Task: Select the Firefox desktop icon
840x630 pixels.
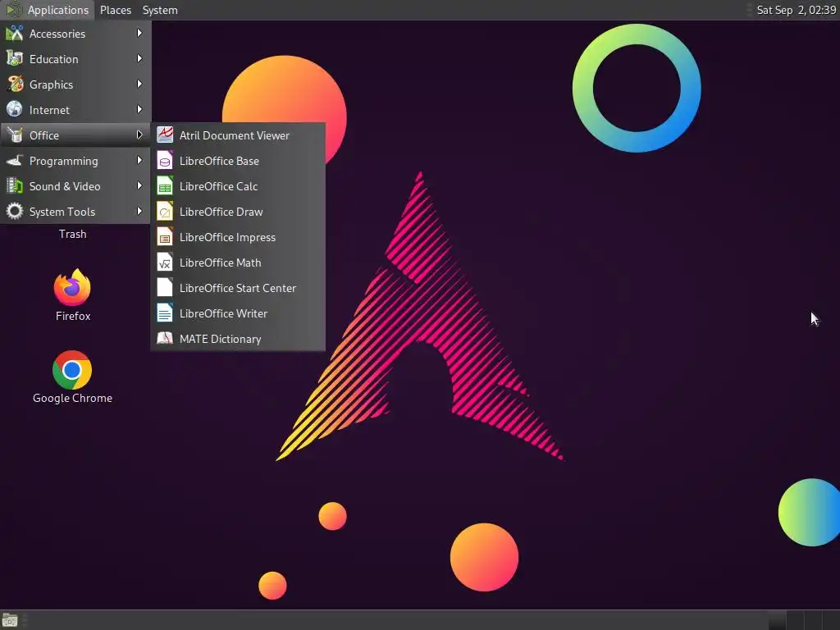Action: tap(72, 287)
